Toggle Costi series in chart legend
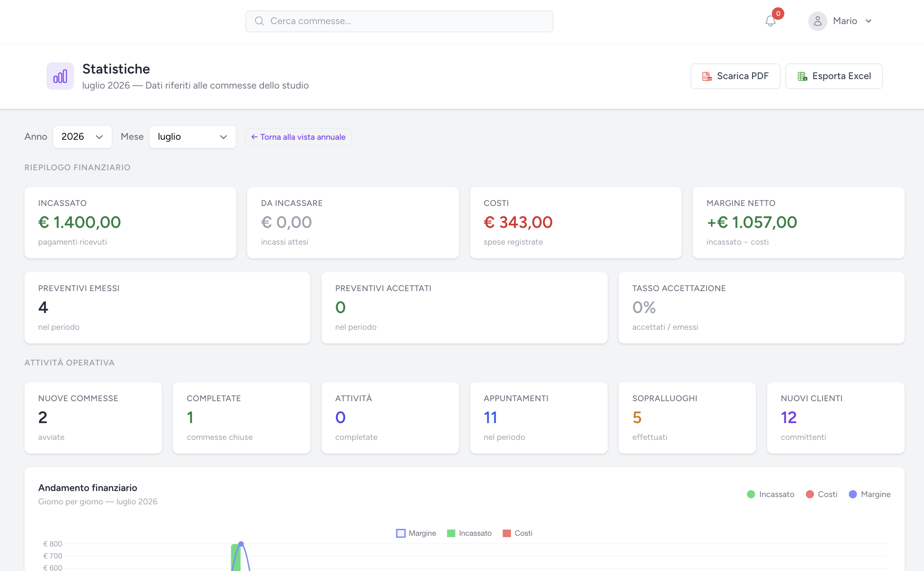This screenshot has width=924, height=571. coord(517,533)
